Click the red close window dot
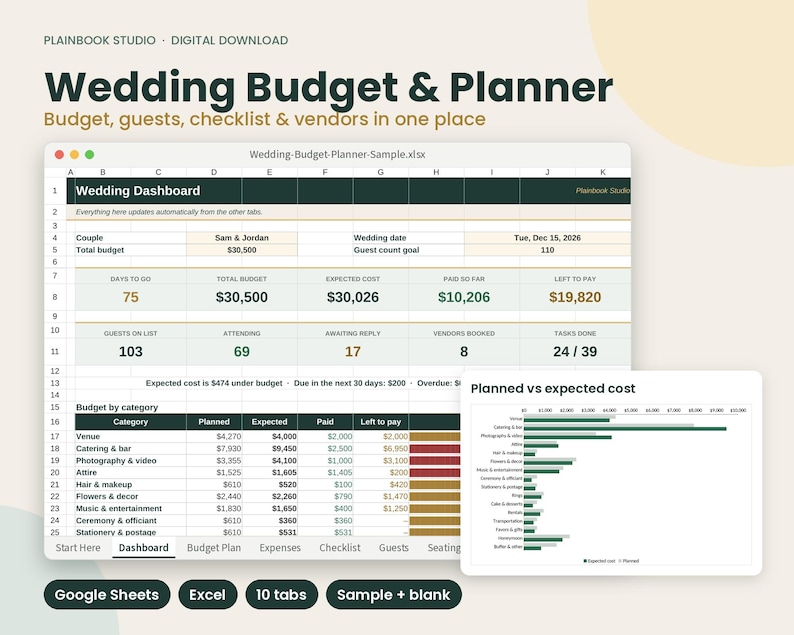 pyautogui.click(x=59, y=154)
